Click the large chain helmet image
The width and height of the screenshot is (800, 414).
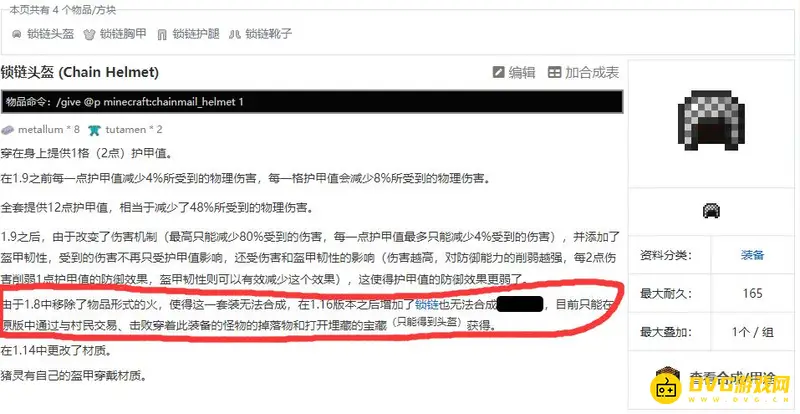pos(711,123)
